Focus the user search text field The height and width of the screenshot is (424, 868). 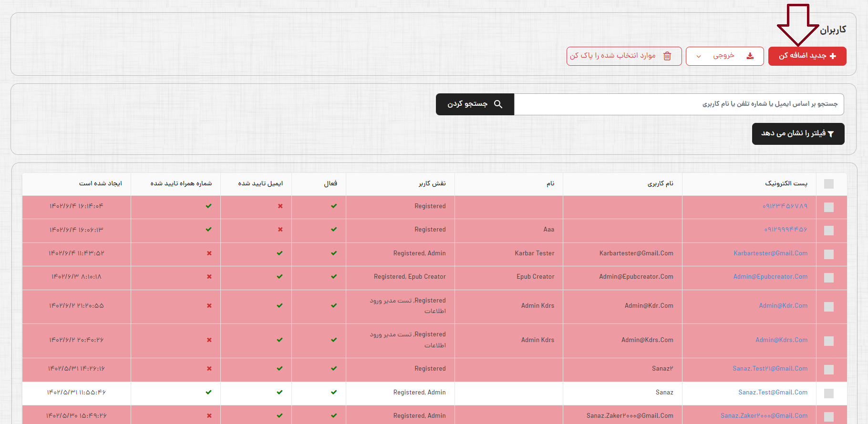[x=679, y=104]
